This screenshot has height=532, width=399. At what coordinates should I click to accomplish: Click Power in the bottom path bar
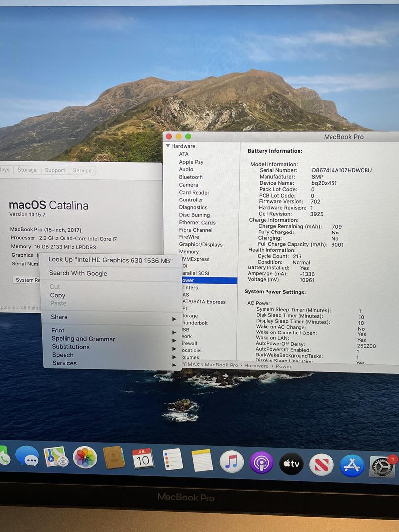284,366
